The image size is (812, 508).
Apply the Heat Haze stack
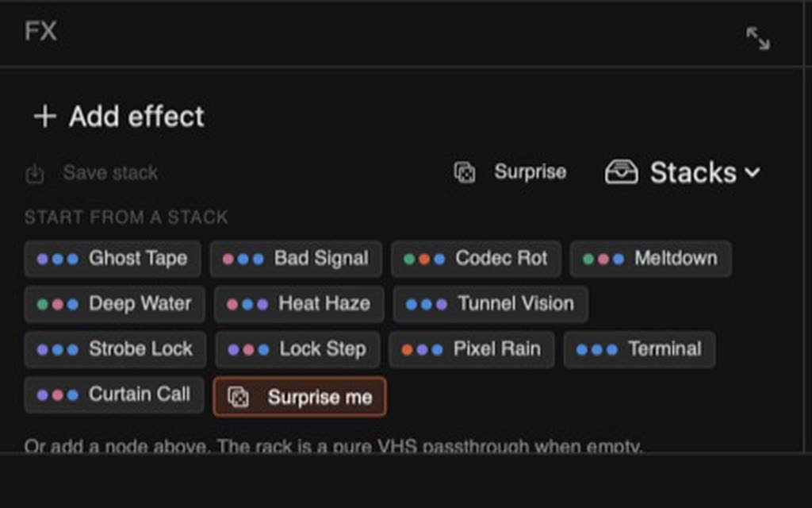click(299, 304)
